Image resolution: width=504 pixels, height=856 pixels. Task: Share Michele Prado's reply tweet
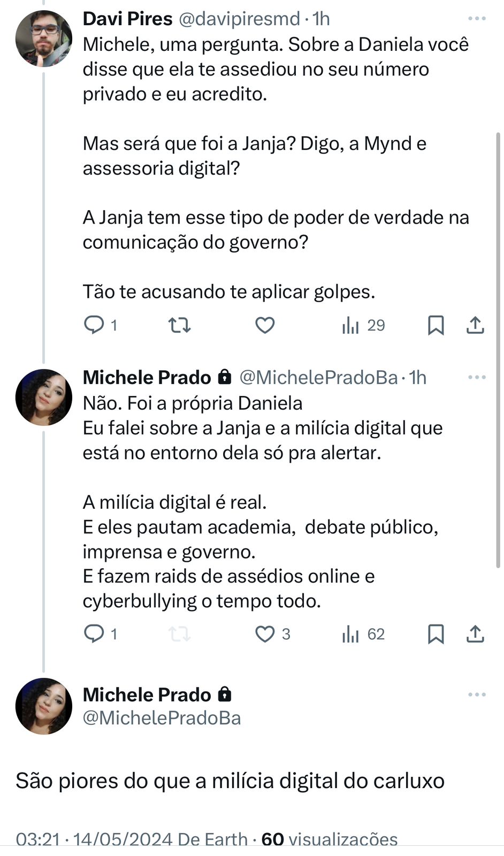tap(475, 633)
